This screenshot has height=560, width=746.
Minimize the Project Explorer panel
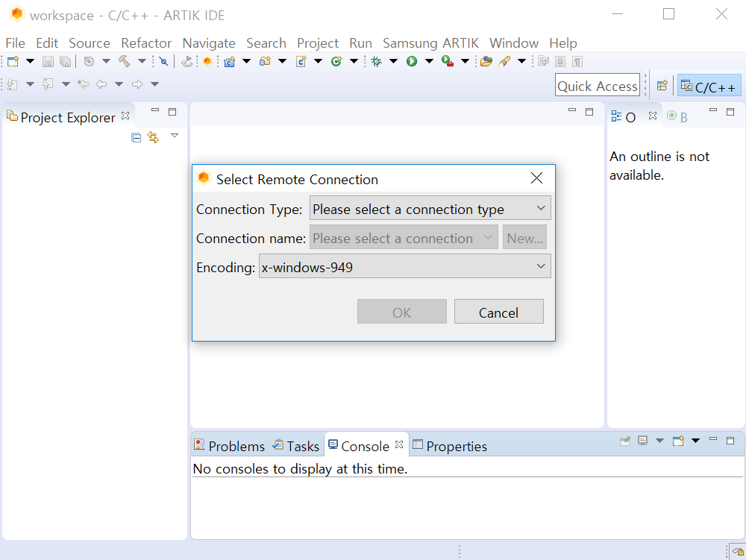pos(155,110)
